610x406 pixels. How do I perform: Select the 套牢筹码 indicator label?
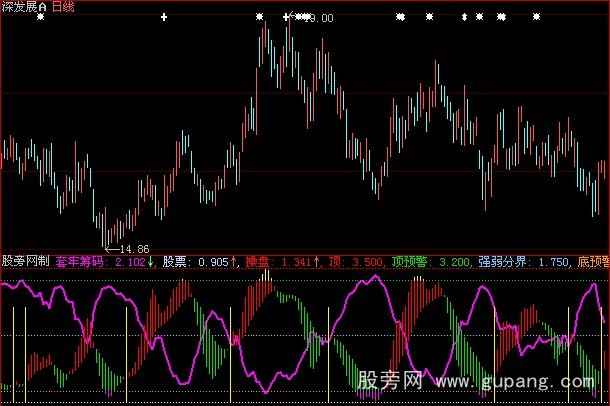[x=80, y=263]
